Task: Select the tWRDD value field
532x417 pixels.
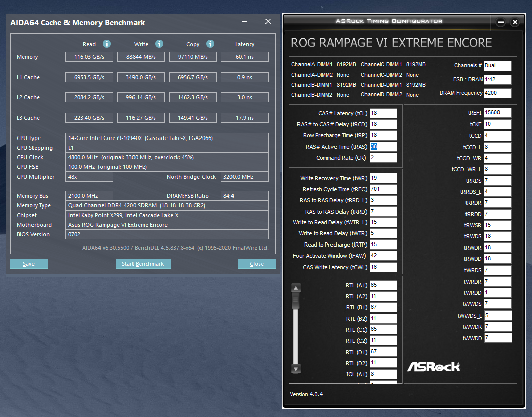Action: click(x=497, y=293)
